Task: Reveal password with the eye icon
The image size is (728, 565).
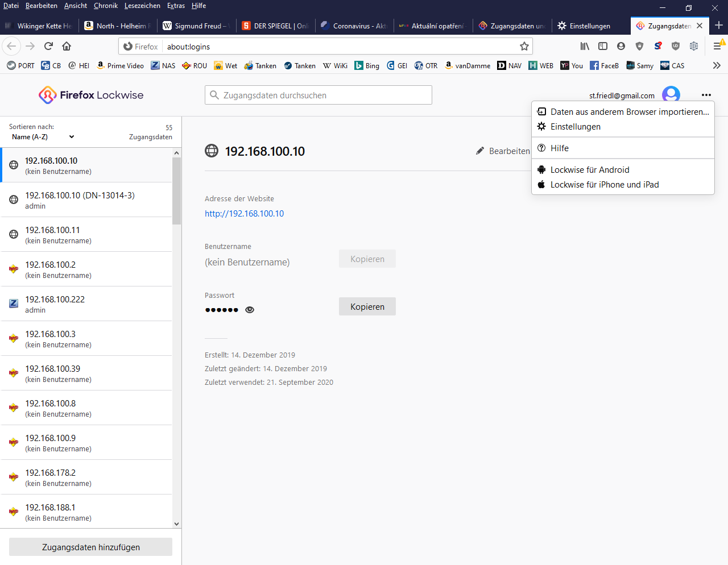Action: click(x=250, y=310)
